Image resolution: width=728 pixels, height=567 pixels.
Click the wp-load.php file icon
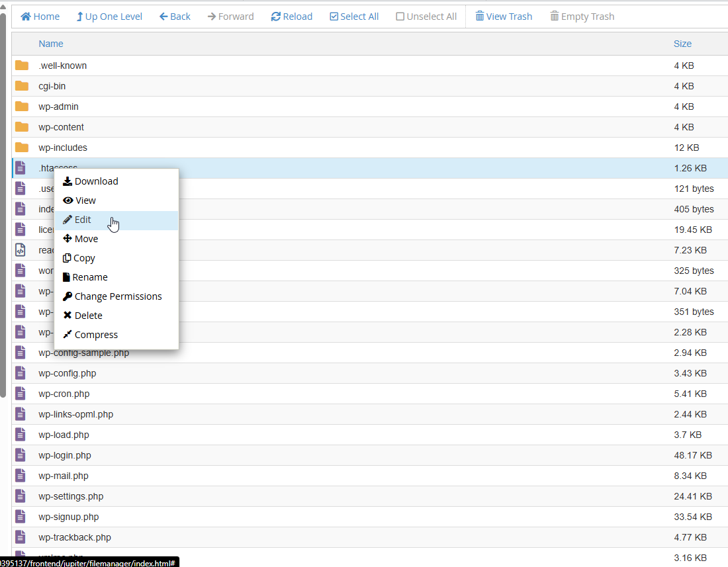(x=21, y=435)
